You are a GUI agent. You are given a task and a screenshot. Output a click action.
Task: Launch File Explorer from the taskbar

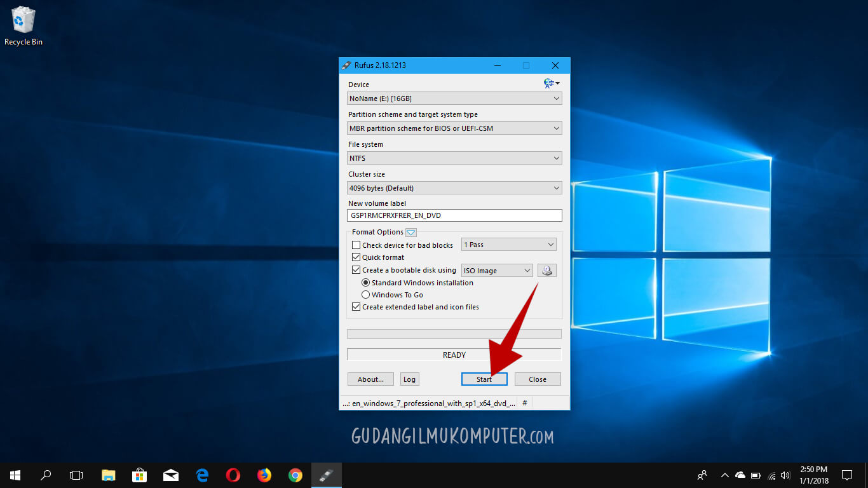pos(109,475)
